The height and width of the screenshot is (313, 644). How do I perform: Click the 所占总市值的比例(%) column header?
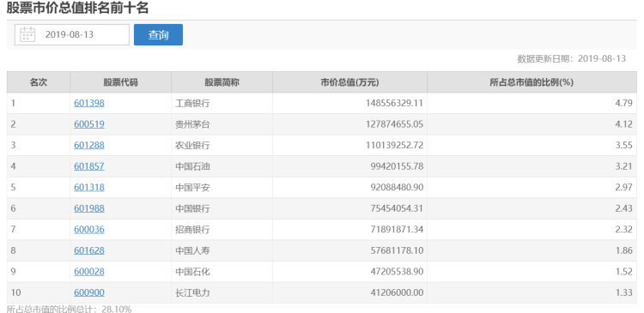[532, 82]
